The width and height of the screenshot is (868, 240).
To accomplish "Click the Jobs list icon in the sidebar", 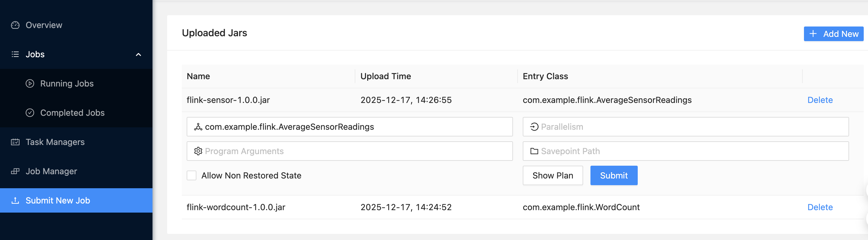I will tap(15, 54).
